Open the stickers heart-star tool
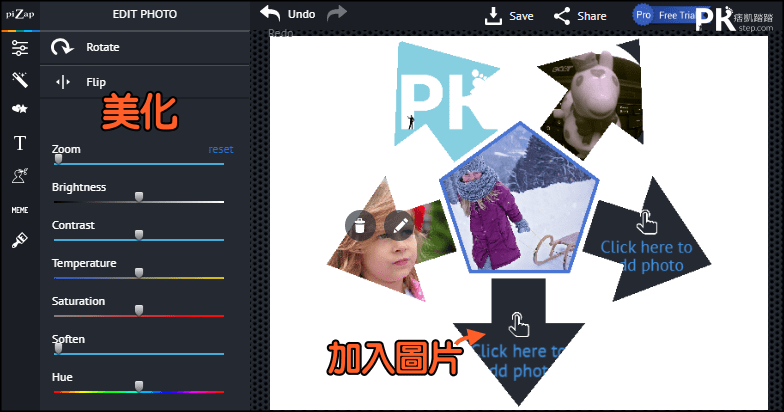Image resolution: width=784 pixels, height=412 pixels. tap(20, 109)
